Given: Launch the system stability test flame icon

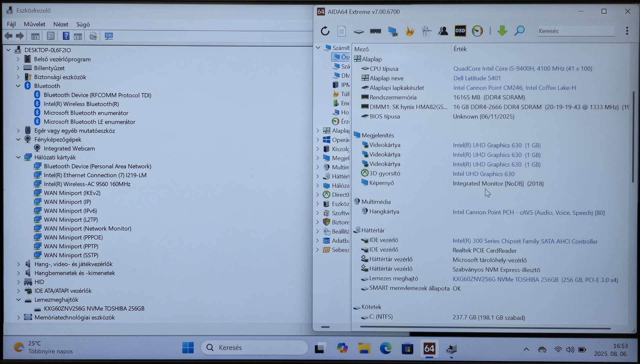Looking at the screenshot, I should click(410, 31).
